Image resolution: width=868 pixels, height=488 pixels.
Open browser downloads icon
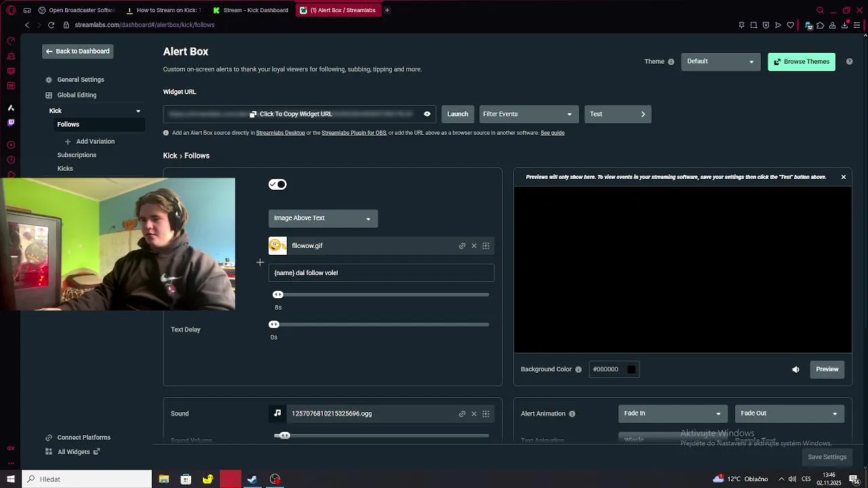(x=844, y=25)
